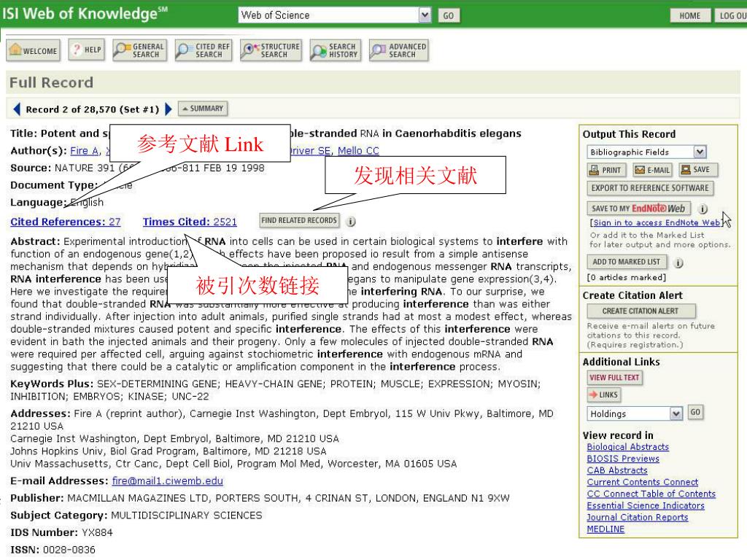Screen dimensions: 747x560
Task: Expand Bibliographic Fields dropdown
Action: tap(700, 152)
